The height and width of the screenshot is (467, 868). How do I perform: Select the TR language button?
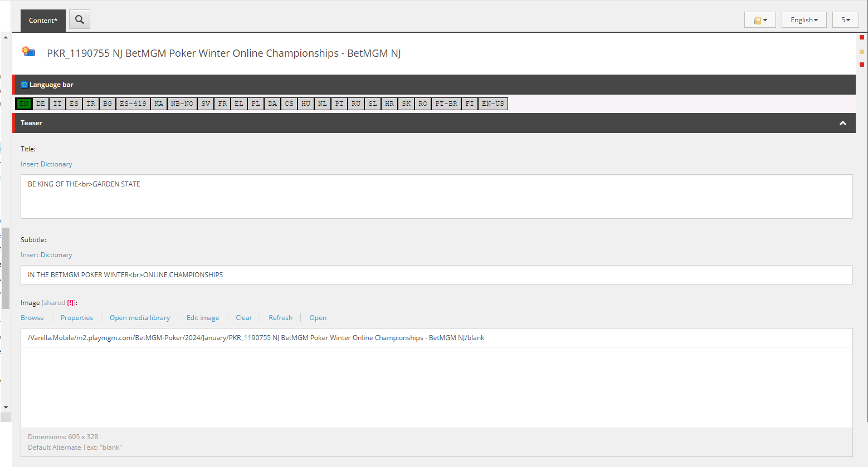pyautogui.click(x=91, y=104)
